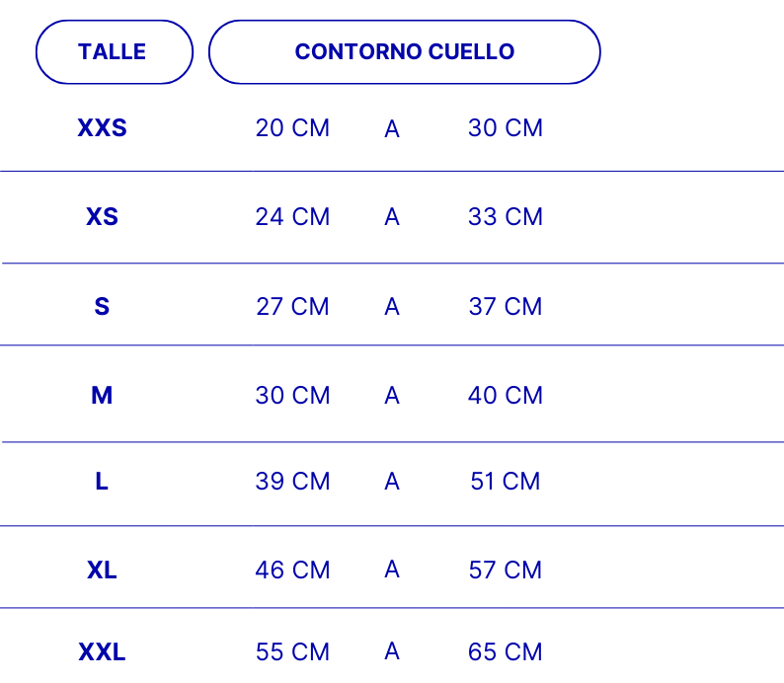Select the XXS size label
The width and height of the screenshot is (784, 683).
point(102,128)
